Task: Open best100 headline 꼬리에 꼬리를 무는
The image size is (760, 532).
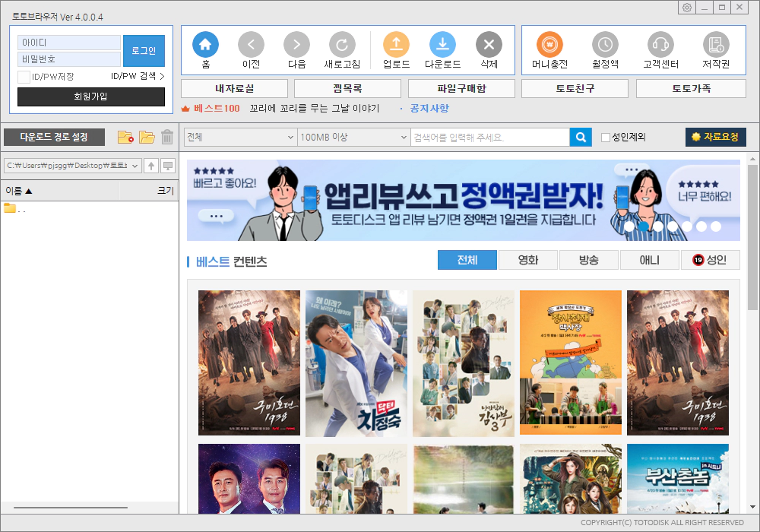Action: pos(315,109)
